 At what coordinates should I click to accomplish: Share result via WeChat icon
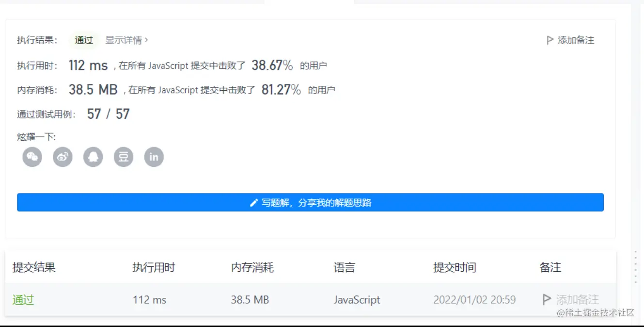tap(32, 157)
